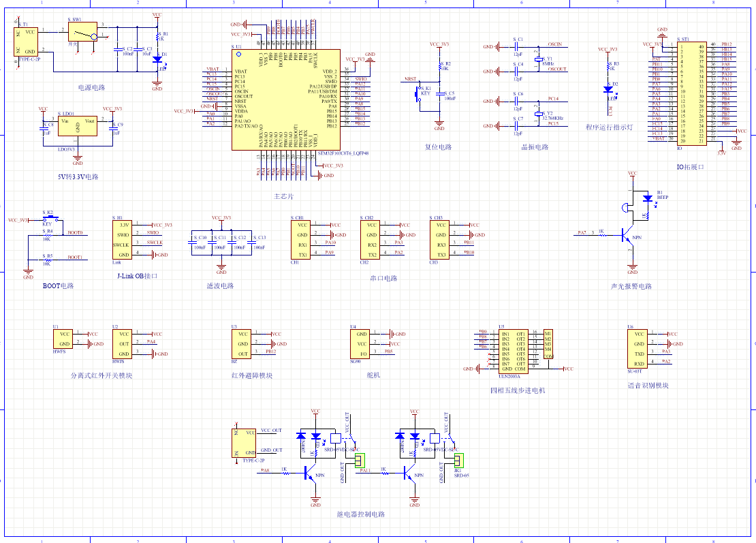
Task: Select the S_H1 J-Link header component
Action: tap(122, 240)
